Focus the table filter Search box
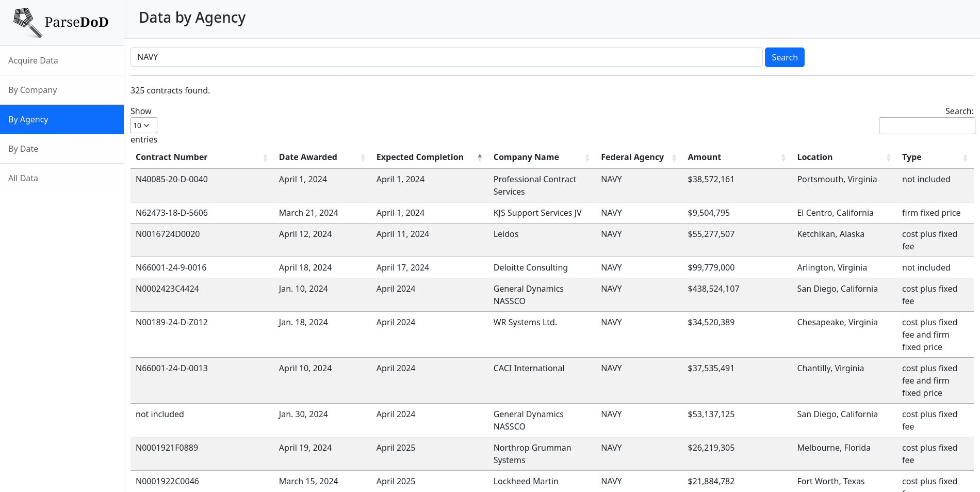The image size is (980, 492). click(x=926, y=125)
